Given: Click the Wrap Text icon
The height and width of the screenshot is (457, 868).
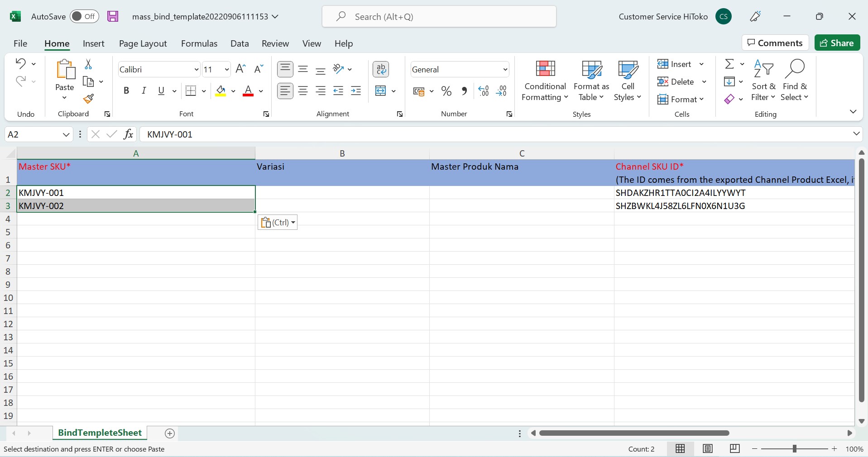Looking at the screenshot, I should [x=381, y=69].
